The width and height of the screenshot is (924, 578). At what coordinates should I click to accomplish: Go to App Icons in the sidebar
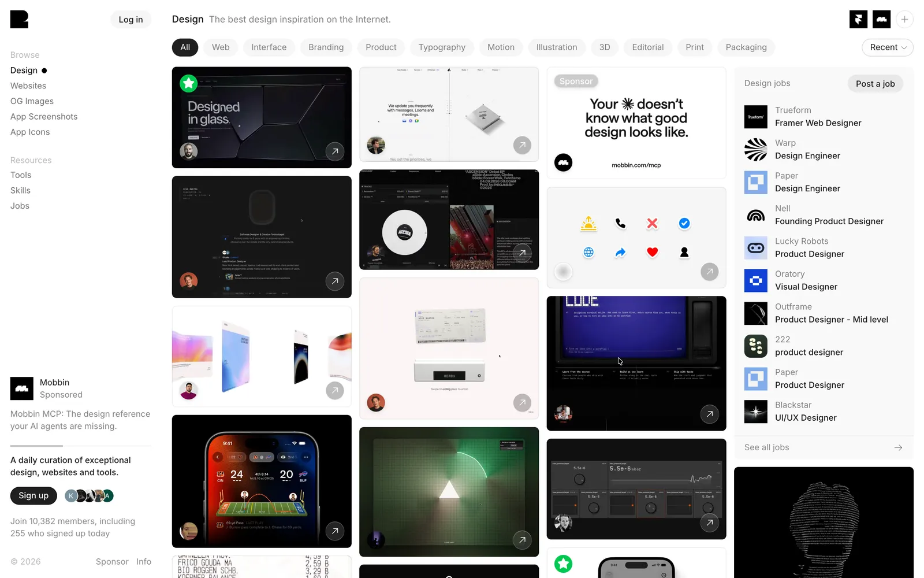(x=30, y=132)
